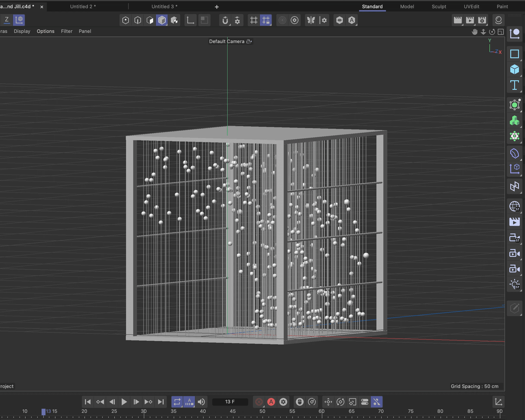The height and width of the screenshot is (420, 525).
Task: Select the Cube primitive icon
Action: click(514, 70)
